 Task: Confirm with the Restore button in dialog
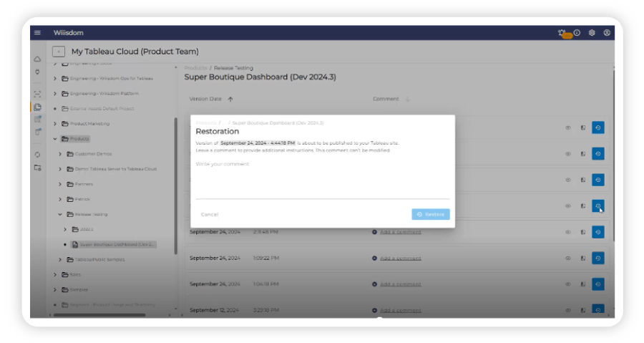coord(431,214)
